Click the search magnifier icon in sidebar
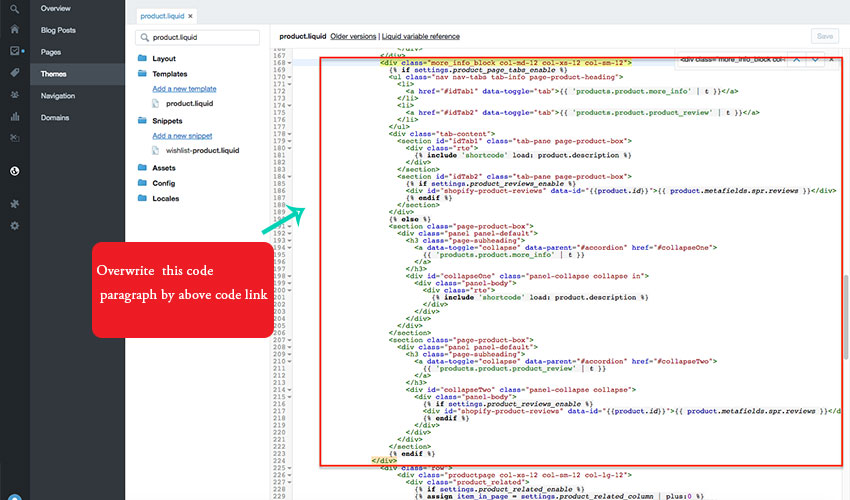850x500 pixels. pyautogui.click(x=14, y=8)
